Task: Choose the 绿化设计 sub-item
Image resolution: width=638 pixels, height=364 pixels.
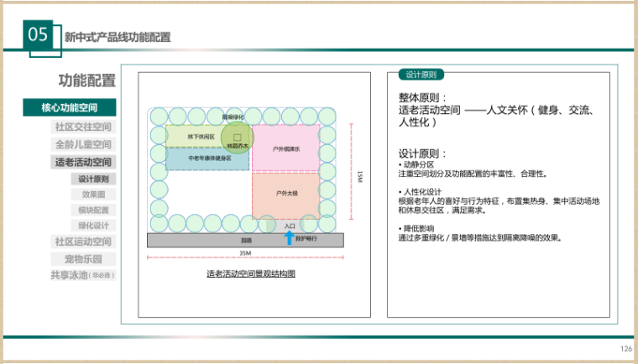Action: point(92,226)
